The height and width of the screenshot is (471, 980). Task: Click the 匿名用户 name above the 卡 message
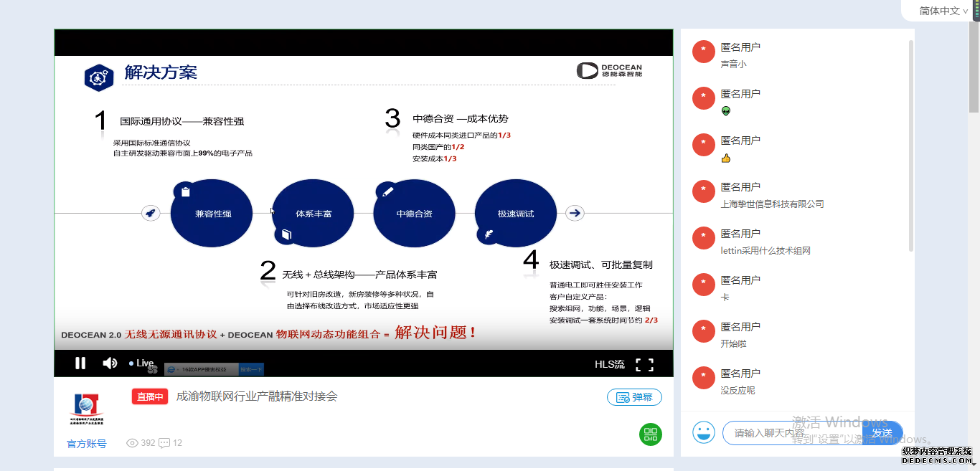[x=740, y=280]
